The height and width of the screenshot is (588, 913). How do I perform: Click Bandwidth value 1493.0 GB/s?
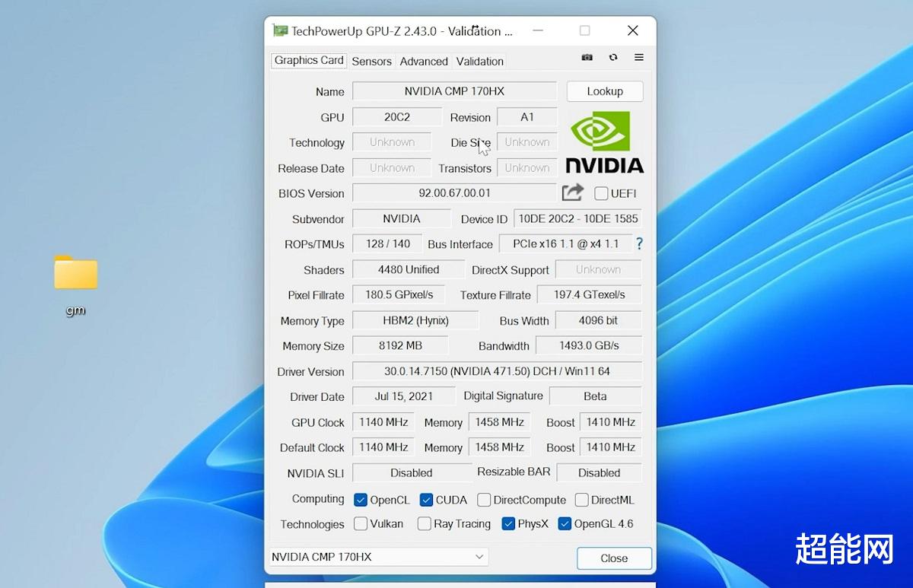tap(589, 346)
